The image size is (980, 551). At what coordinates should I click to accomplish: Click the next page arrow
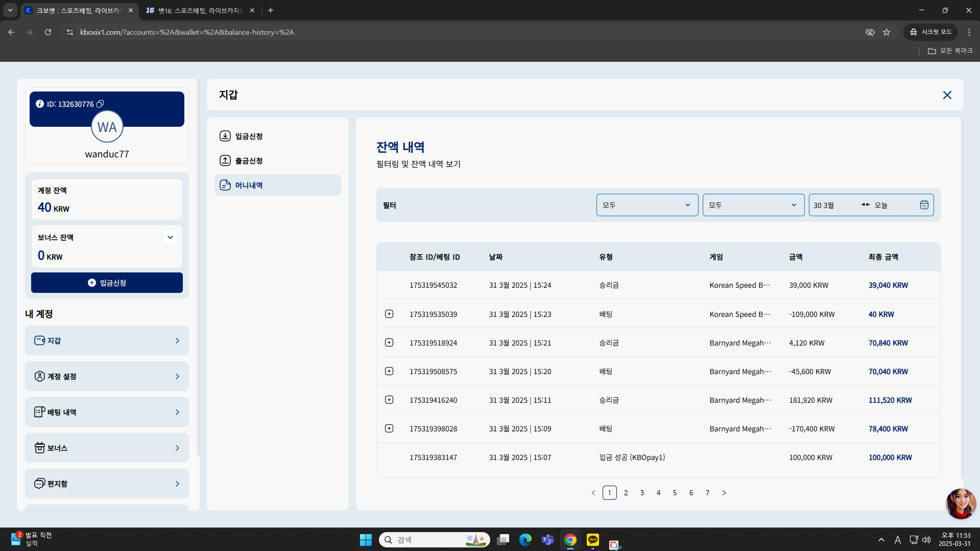(x=724, y=493)
